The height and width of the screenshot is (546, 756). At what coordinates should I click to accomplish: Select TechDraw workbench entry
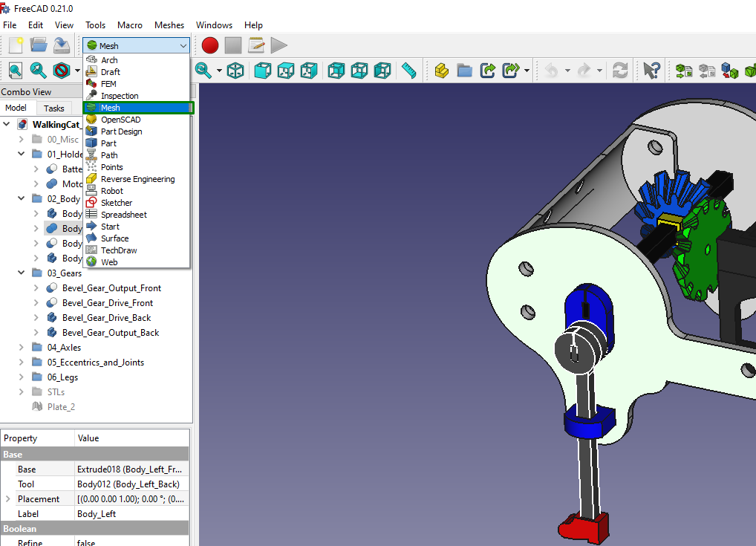(x=137, y=250)
